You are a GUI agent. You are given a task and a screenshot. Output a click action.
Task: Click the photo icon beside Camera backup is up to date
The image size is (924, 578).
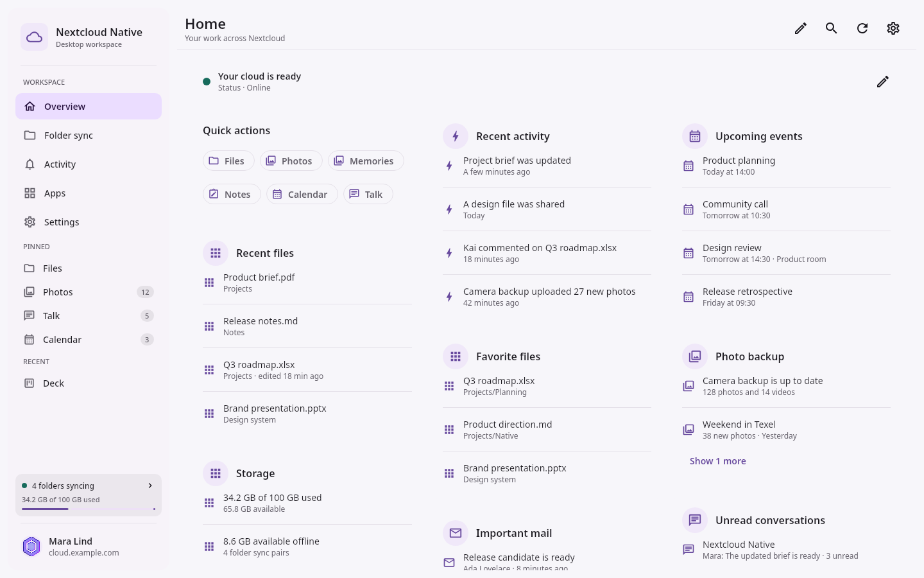(x=689, y=386)
